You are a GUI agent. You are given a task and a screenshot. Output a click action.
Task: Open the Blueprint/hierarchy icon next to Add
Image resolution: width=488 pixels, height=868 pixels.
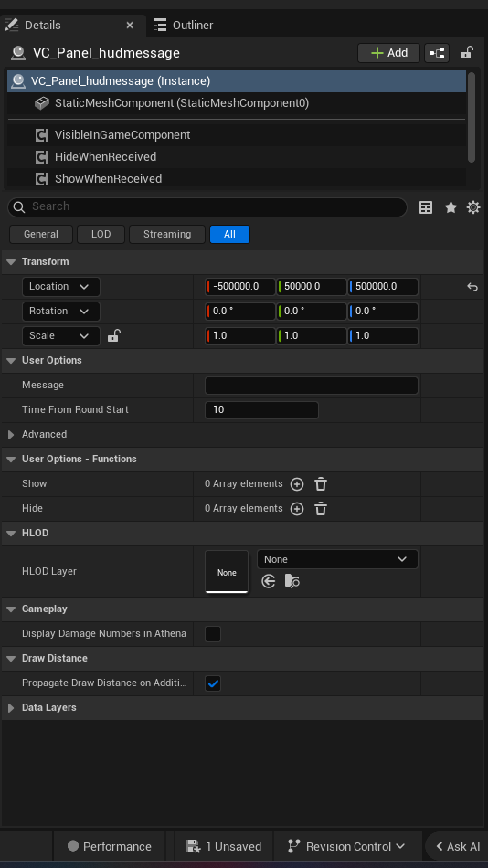[437, 53]
